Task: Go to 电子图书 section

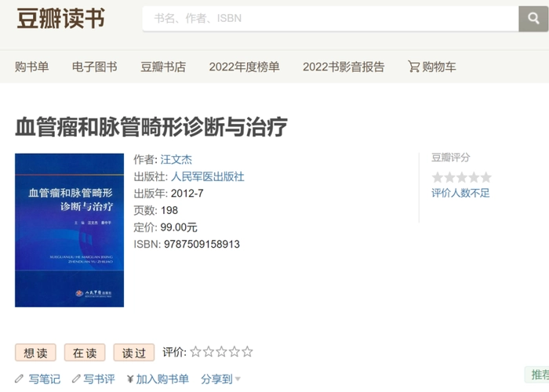Action: [x=94, y=67]
